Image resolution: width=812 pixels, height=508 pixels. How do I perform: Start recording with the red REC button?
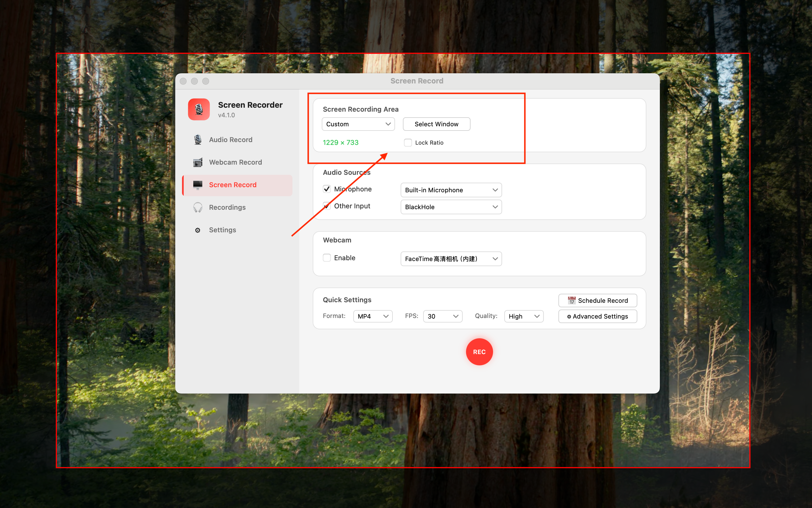[479, 352]
